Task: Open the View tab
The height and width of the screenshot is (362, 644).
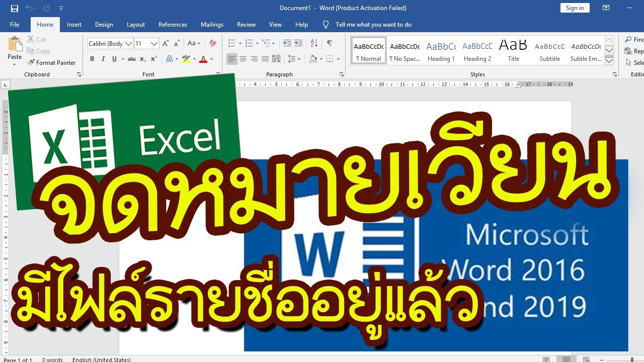Action: 275,25
